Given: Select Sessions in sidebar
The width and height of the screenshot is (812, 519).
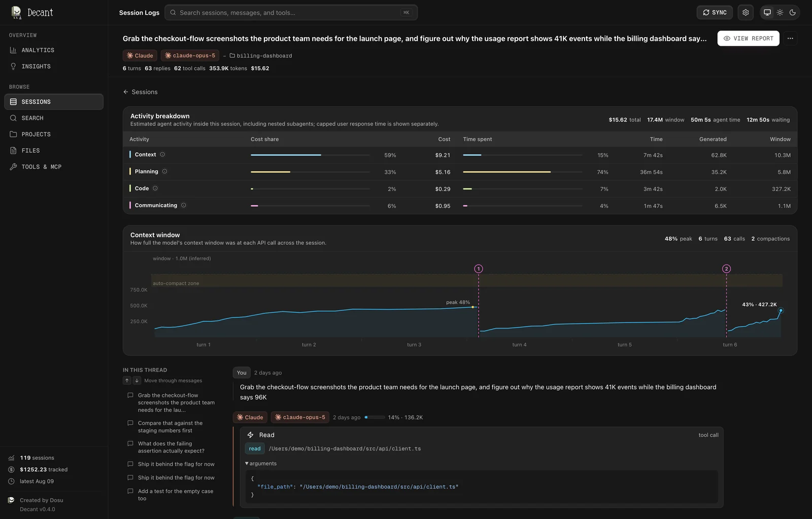Looking at the screenshot, I should pos(54,102).
